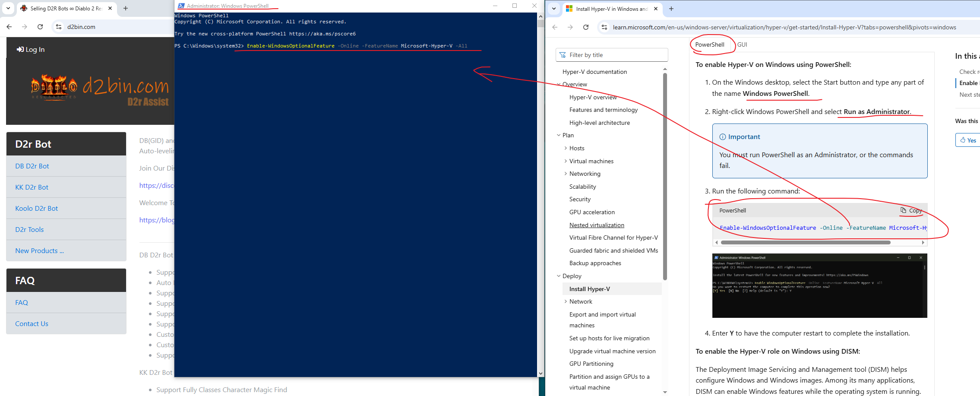
Task: Open new tab in Microsoft Learn browser
Action: [671, 9]
